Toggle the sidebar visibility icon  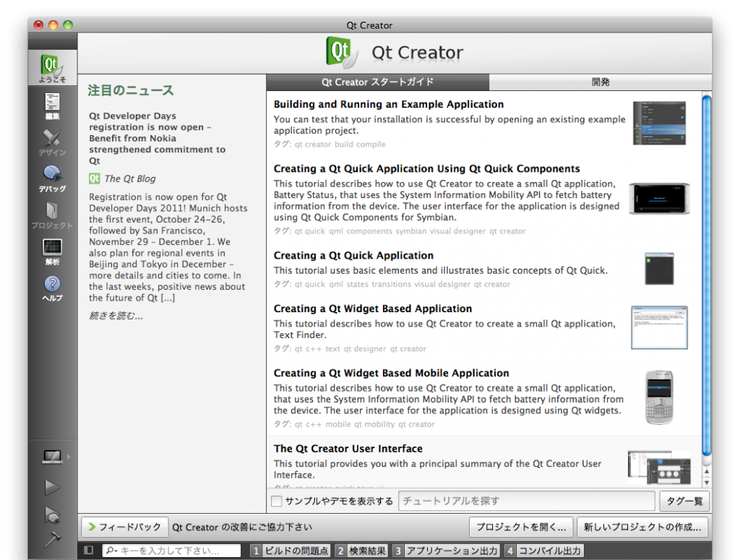coord(88,551)
